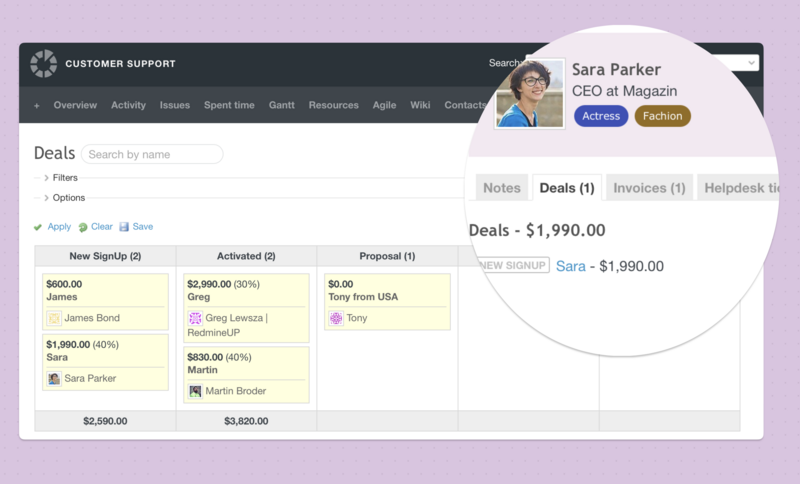This screenshot has width=800, height=484.
Task: Click James Bond's avatar icon
Action: coord(54,318)
